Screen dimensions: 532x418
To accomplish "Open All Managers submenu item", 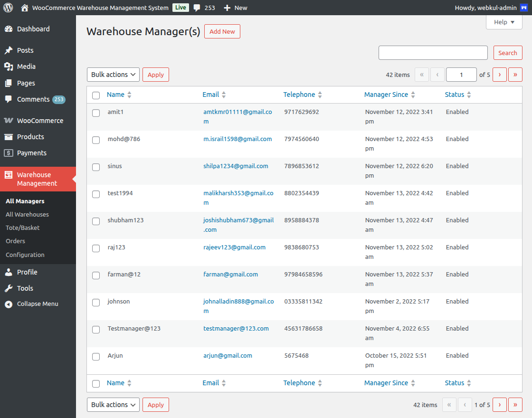I will pos(25,201).
